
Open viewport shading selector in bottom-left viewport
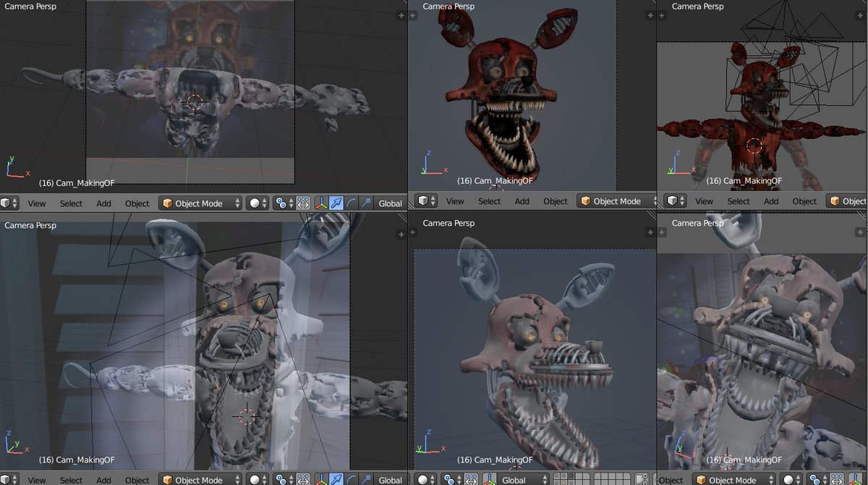pos(257,480)
